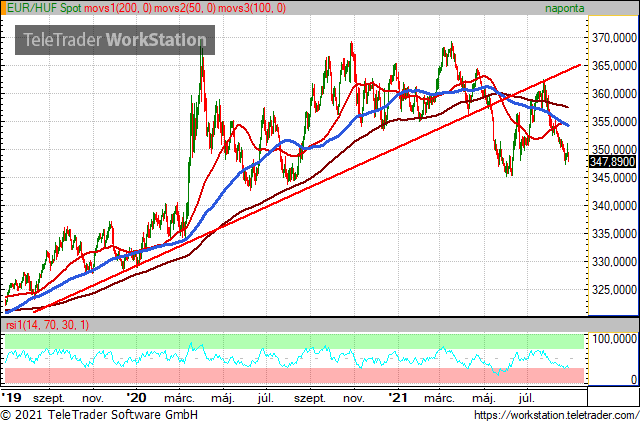The width and height of the screenshot is (640, 424).
Task: Click the 'máj.' label after '21
Action: (x=484, y=398)
